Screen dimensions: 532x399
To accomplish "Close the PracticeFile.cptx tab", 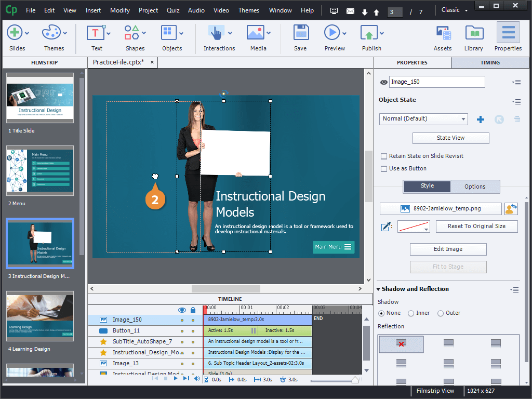I will click(152, 62).
